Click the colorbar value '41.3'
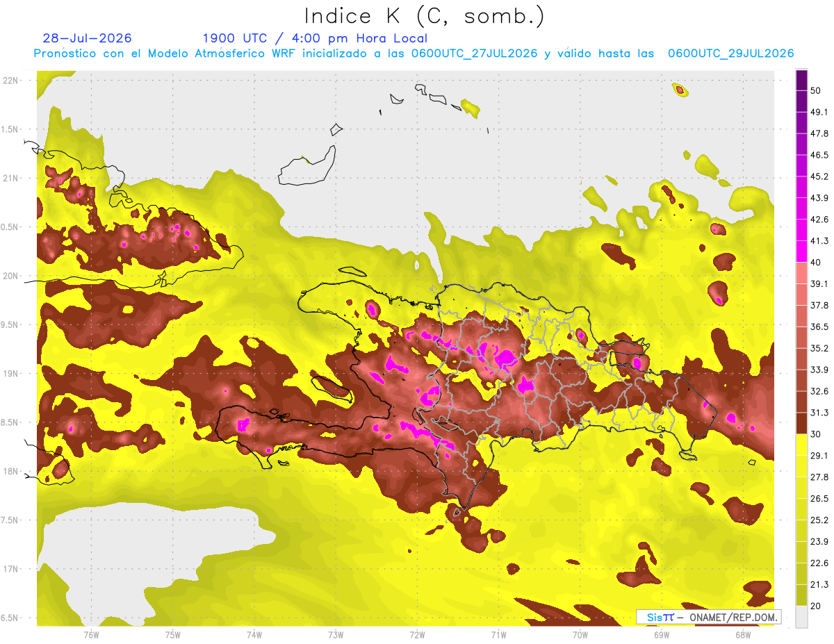This screenshot has width=834, height=644. pyautogui.click(x=819, y=242)
